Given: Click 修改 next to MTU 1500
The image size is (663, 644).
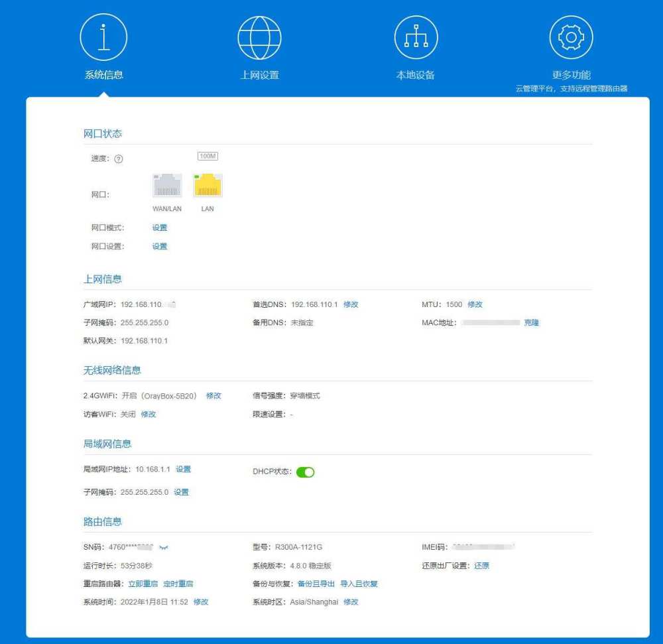Looking at the screenshot, I should tap(475, 304).
